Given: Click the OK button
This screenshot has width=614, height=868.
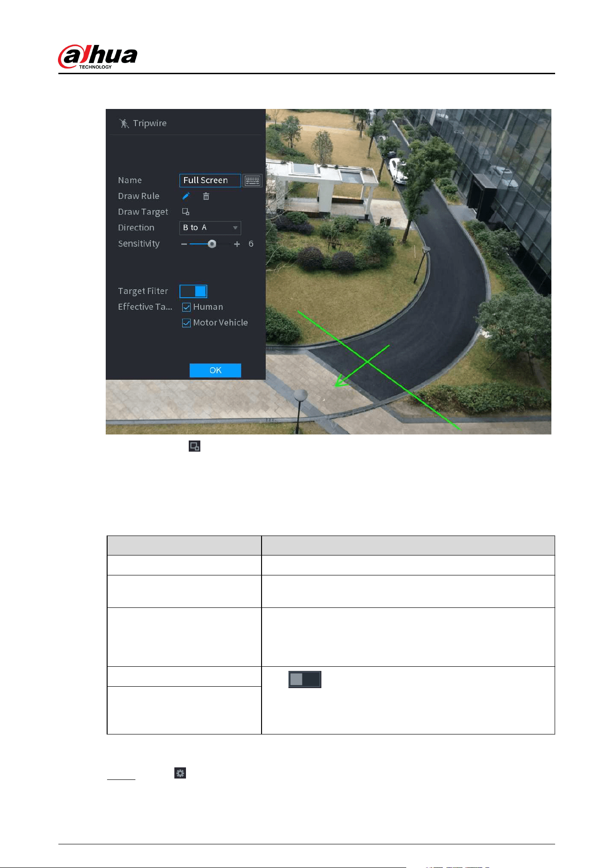Looking at the screenshot, I should pos(215,370).
